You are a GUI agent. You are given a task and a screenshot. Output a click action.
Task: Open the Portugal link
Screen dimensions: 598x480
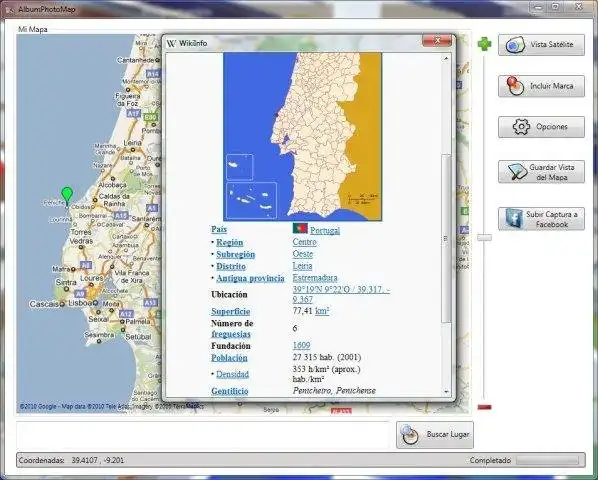point(325,230)
